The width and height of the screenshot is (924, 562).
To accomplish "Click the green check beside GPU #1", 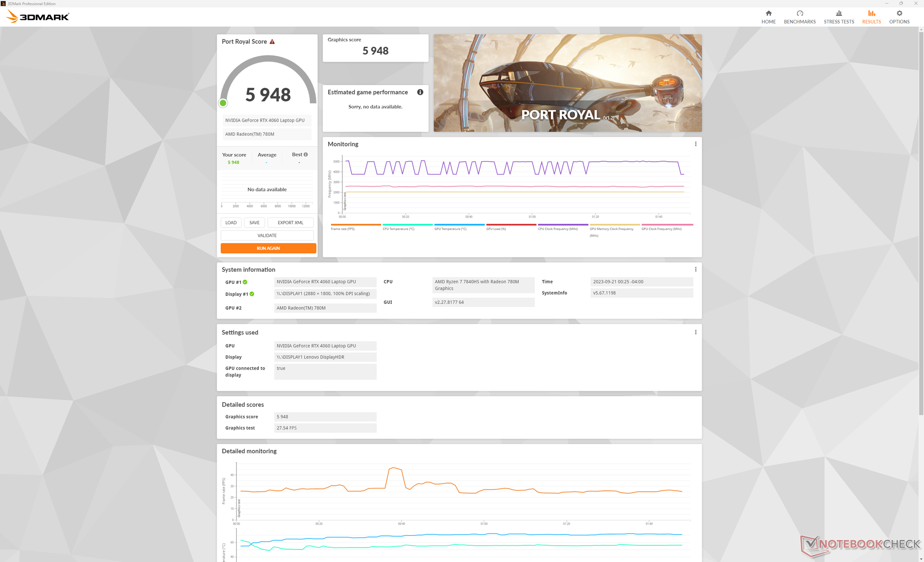I will pyautogui.click(x=245, y=282).
